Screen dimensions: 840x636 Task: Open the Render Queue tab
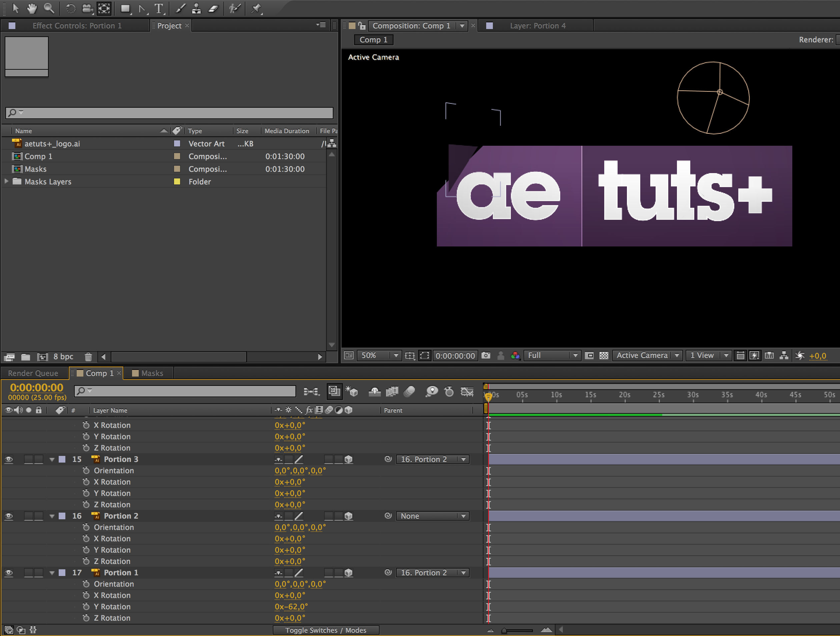tap(33, 373)
